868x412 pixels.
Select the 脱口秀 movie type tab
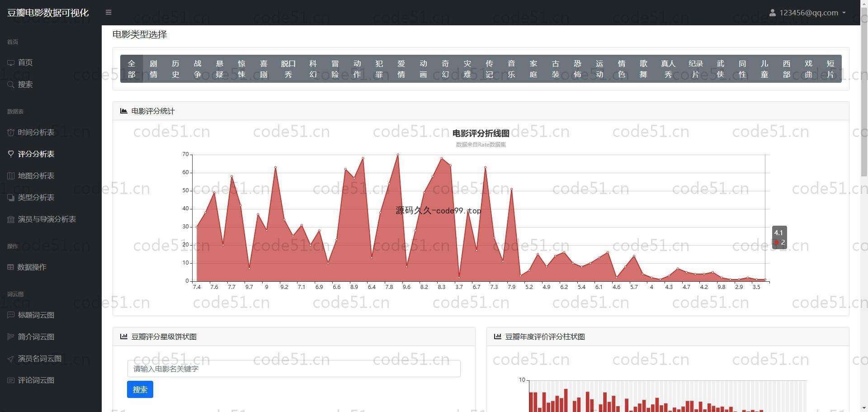point(288,69)
